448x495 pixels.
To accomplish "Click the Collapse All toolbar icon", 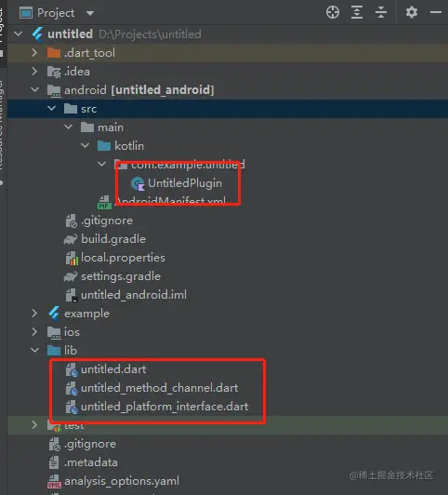I will (381, 13).
